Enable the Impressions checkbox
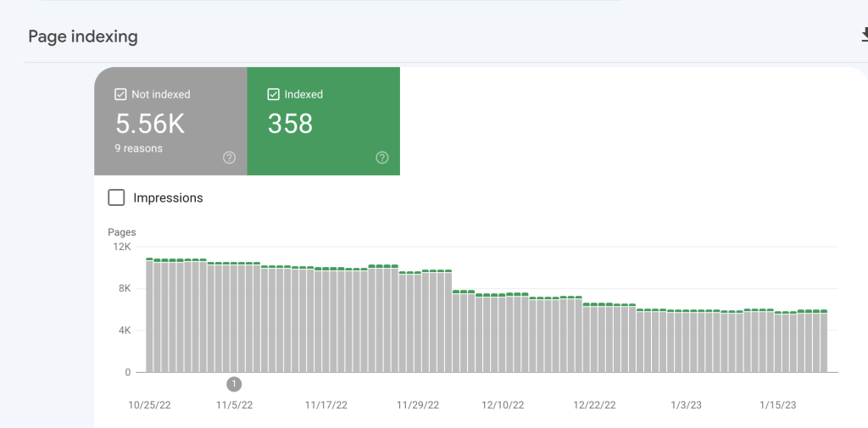Screen dimensions: 868x428 point(116,197)
